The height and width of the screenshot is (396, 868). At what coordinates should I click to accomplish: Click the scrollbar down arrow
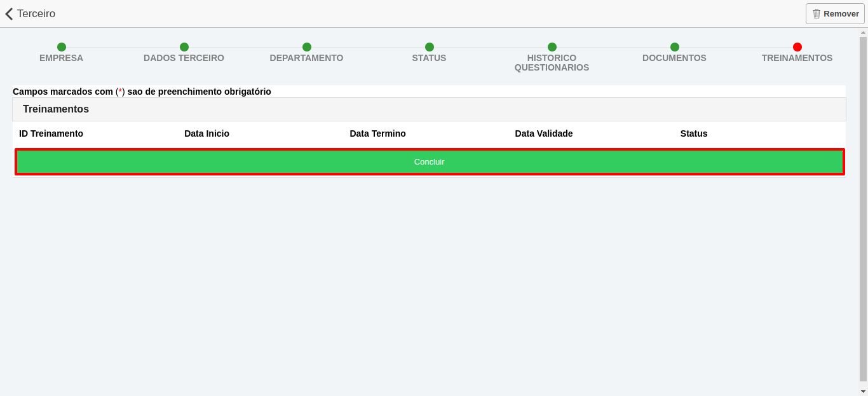863,392
